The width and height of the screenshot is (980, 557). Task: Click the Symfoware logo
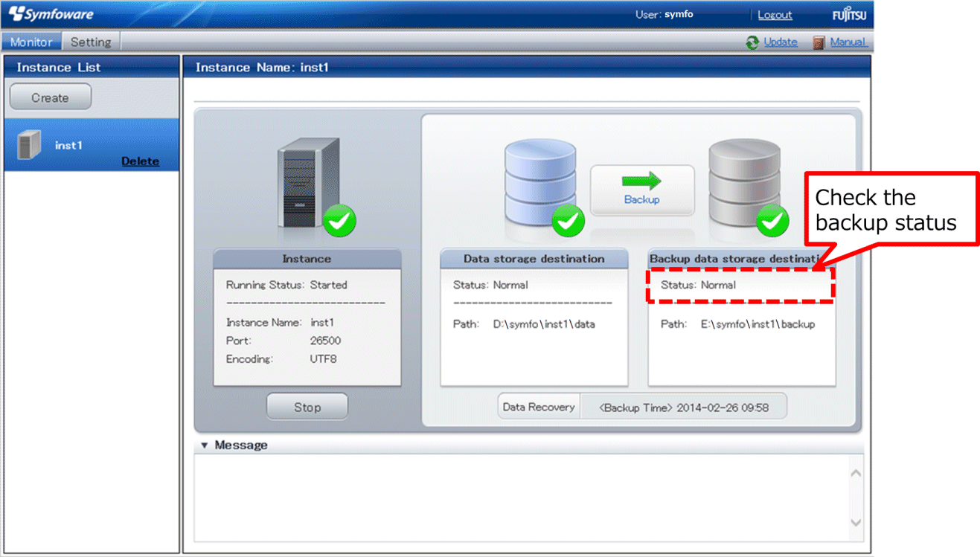(x=51, y=14)
